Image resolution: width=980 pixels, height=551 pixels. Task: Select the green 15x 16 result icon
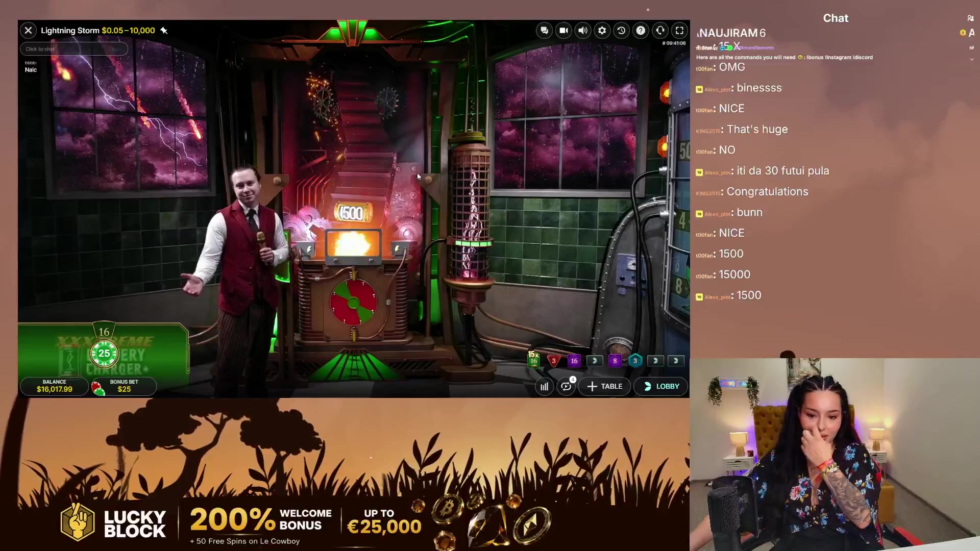pyautogui.click(x=533, y=359)
